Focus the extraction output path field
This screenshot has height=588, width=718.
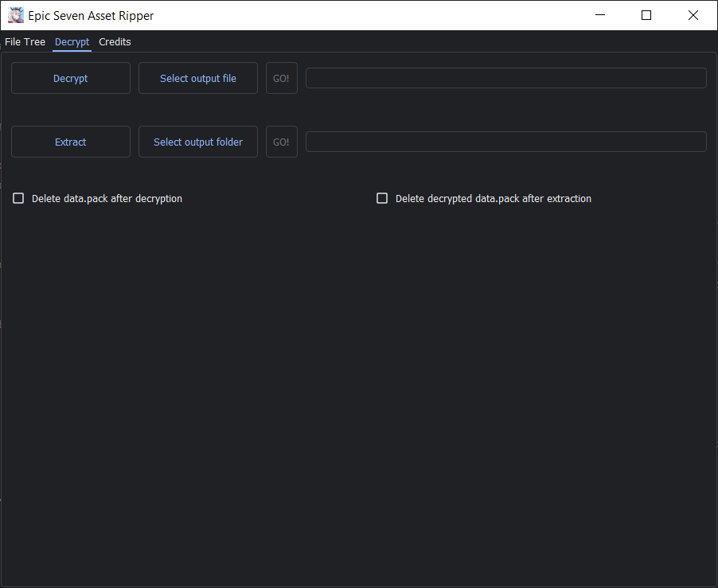(505, 141)
